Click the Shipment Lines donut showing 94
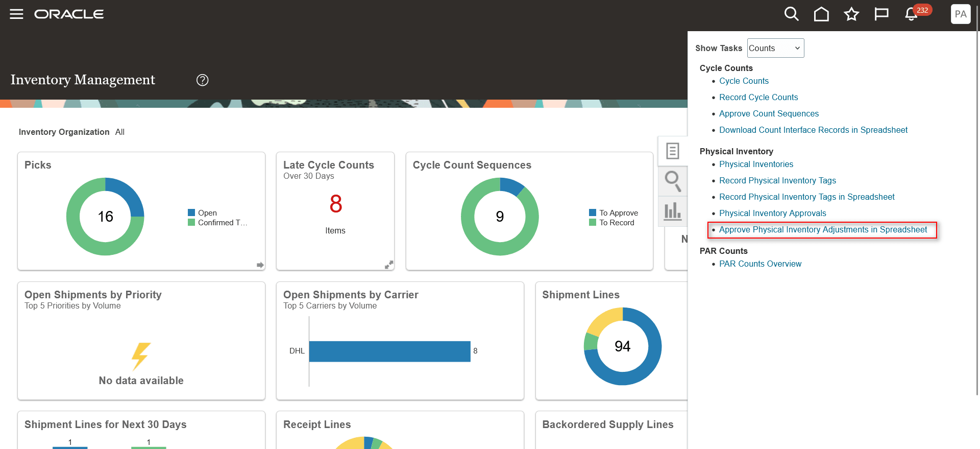Image resolution: width=980 pixels, height=449 pixels. 623,346
